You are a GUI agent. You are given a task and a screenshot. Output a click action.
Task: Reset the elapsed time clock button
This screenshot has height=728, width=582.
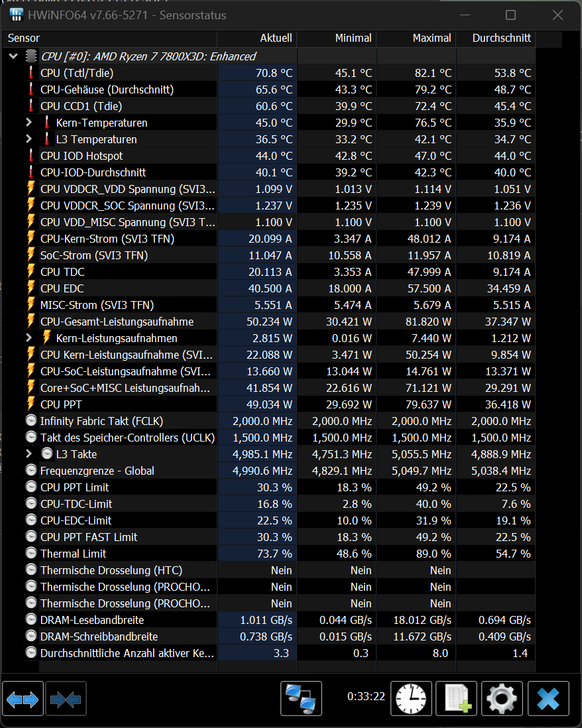click(x=411, y=699)
